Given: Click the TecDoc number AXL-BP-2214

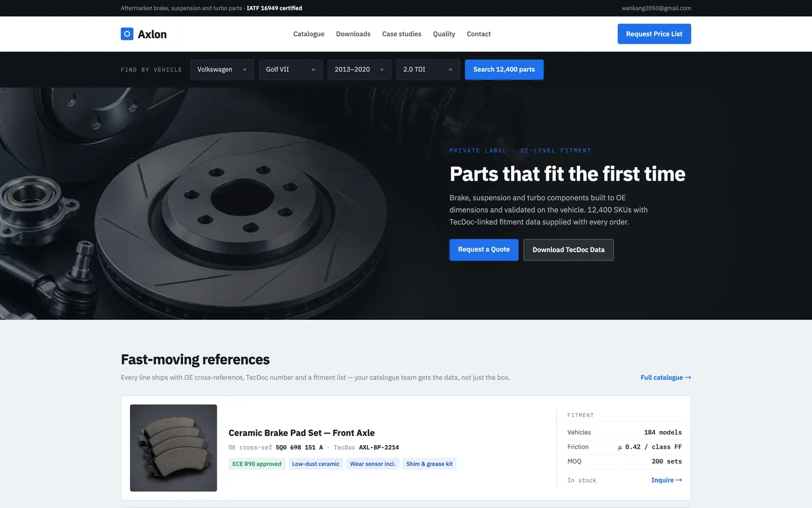Looking at the screenshot, I should click(379, 448).
